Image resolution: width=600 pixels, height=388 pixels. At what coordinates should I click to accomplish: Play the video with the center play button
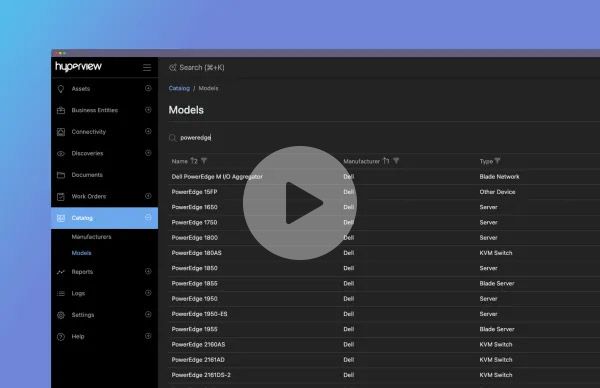pyautogui.click(x=300, y=203)
